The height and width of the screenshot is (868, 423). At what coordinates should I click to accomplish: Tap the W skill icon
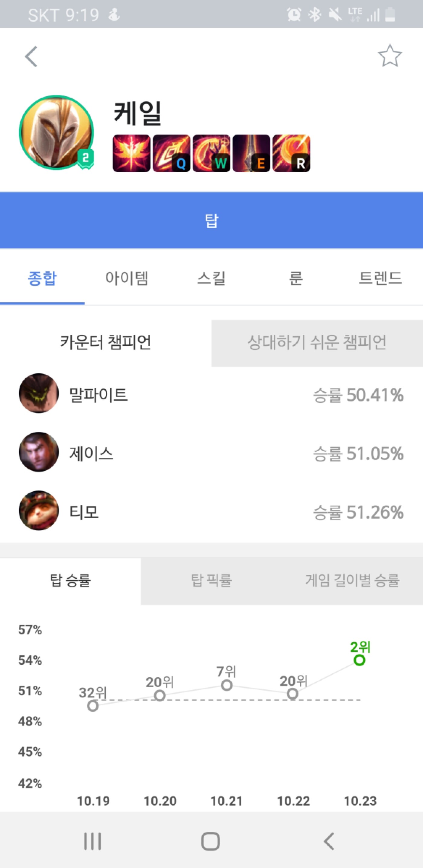(211, 153)
